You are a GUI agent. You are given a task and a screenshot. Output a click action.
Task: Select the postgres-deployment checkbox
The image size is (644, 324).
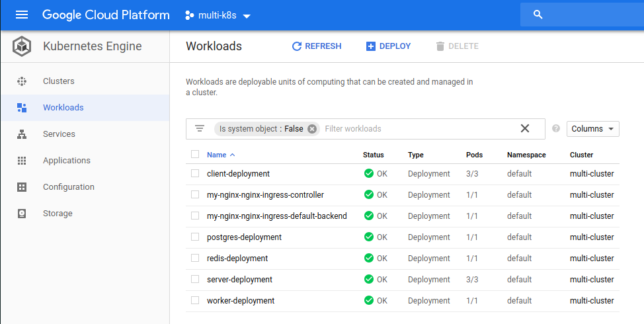point(195,237)
